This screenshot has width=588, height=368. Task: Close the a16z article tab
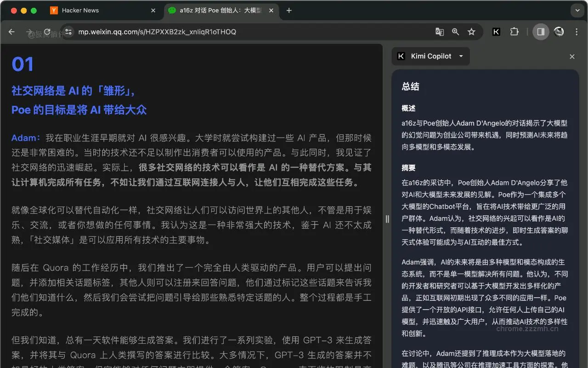pyautogui.click(x=271, y=10)
